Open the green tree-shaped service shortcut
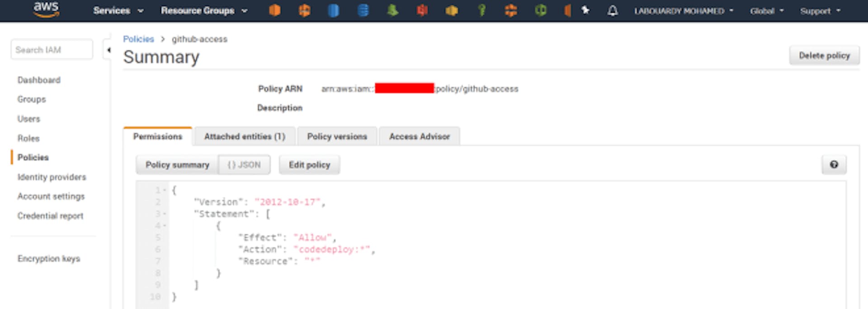This screenshot has width=868, height=309. tap(392, 10)
